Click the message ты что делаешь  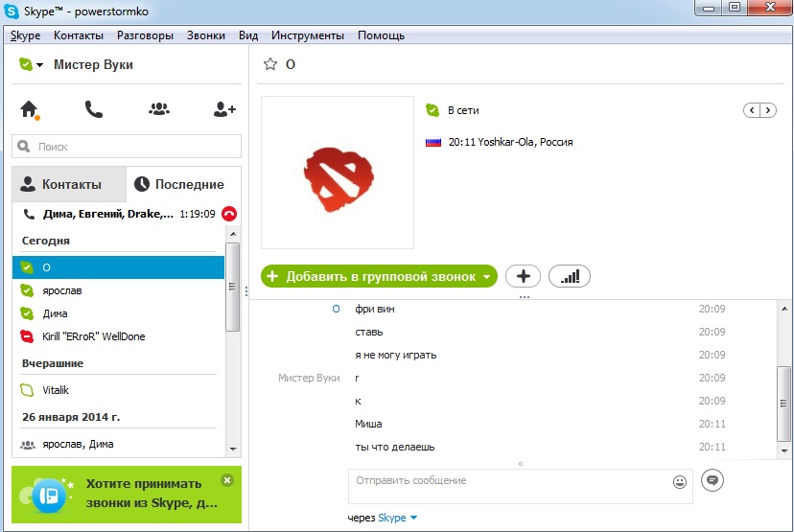(395, 447)
